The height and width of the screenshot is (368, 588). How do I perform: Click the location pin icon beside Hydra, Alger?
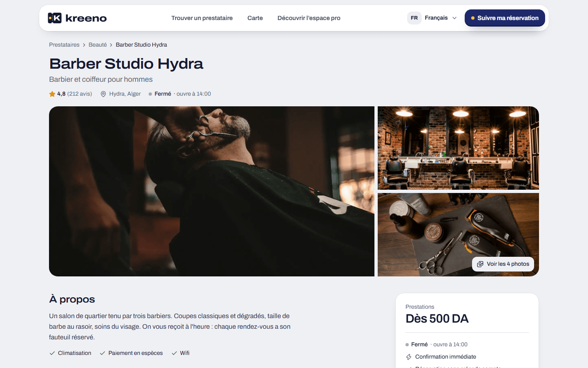coord(103,94)
